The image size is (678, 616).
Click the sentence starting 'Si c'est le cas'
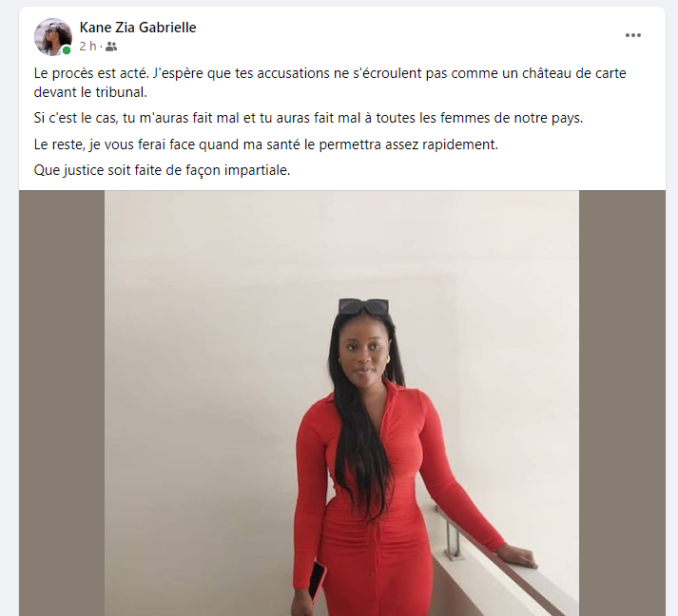tap(308, 118)
